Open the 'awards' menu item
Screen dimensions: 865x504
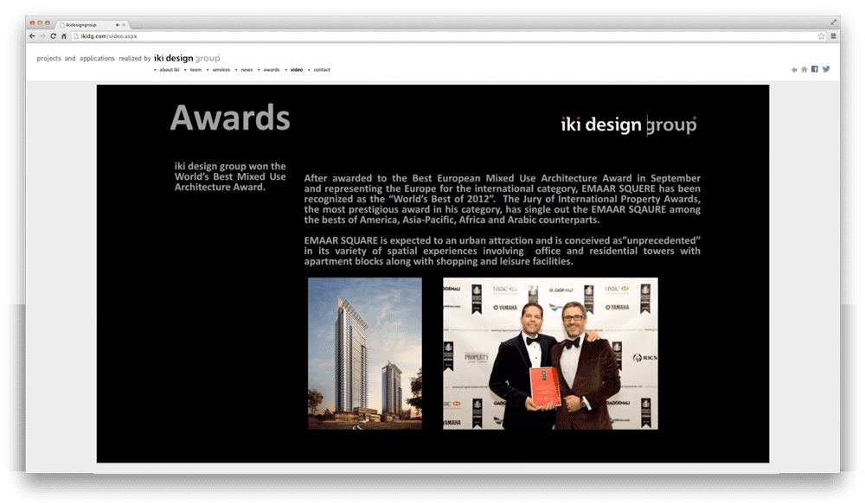[272, 70]
